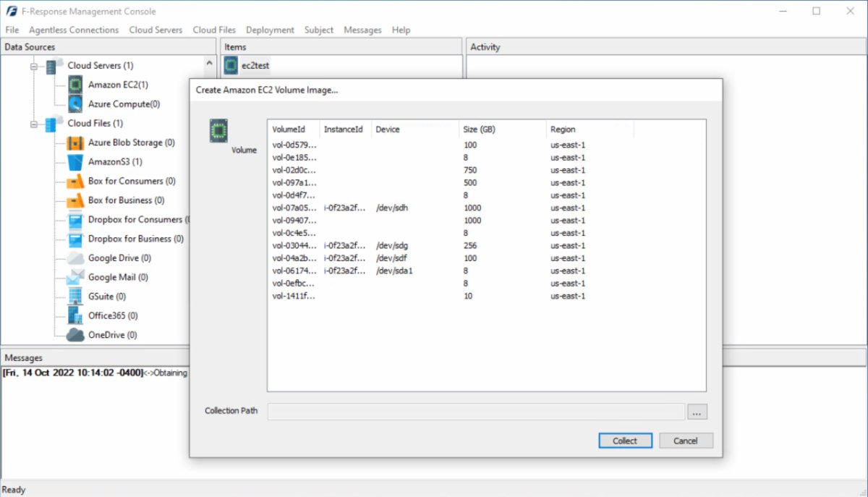The width and height of the screenshot is (868, 497).
Task: Open the Deployment menu
Action: pyautogui.click(x=270, y=30)
